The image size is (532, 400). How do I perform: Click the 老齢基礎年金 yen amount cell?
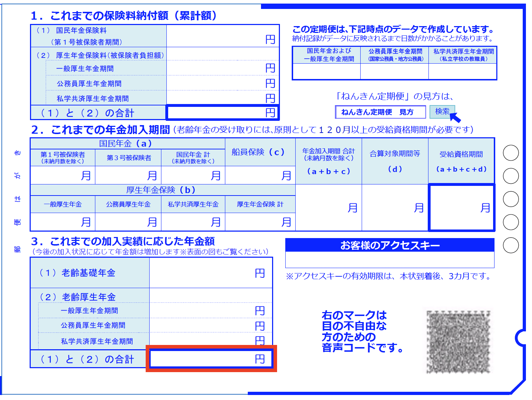(211, 273)
